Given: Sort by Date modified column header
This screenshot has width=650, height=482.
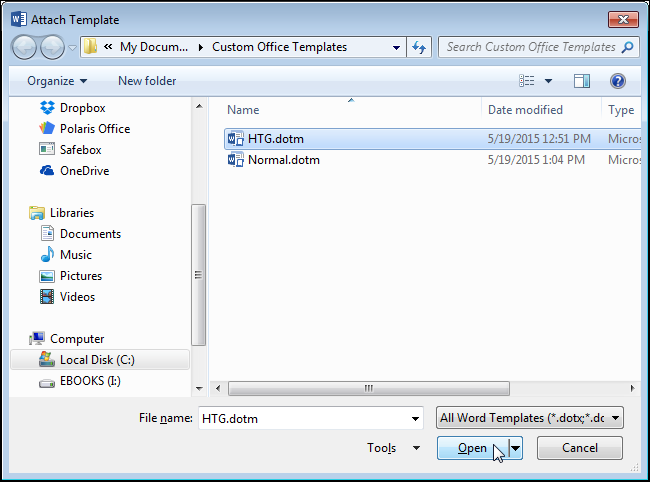Looking at the screenshot, I should tap(525, 110).
